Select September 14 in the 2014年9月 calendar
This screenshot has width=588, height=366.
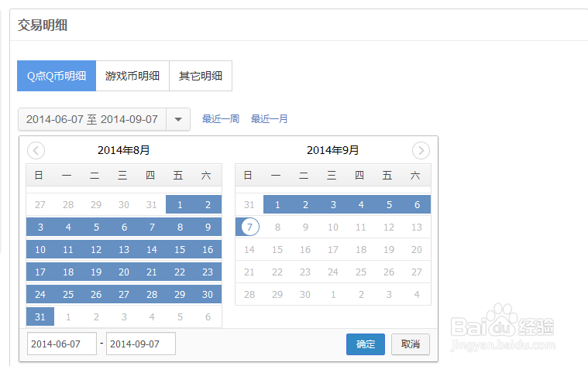coord(249,249)
